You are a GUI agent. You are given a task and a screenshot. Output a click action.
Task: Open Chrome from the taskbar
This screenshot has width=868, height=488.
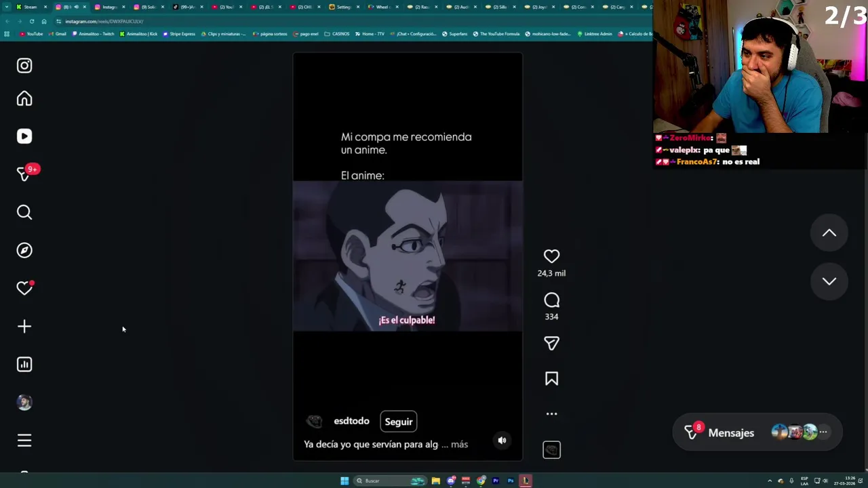tap(481, 481)
